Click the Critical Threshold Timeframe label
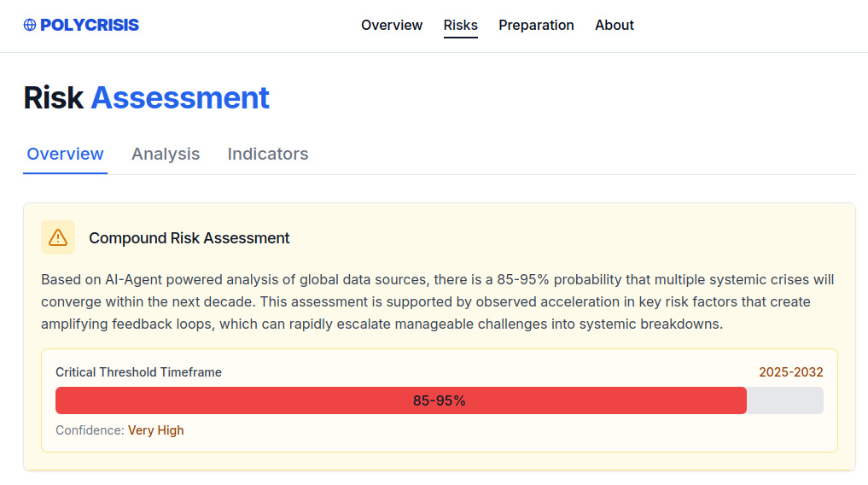868x485 pixels. click(x=138, y=372)
